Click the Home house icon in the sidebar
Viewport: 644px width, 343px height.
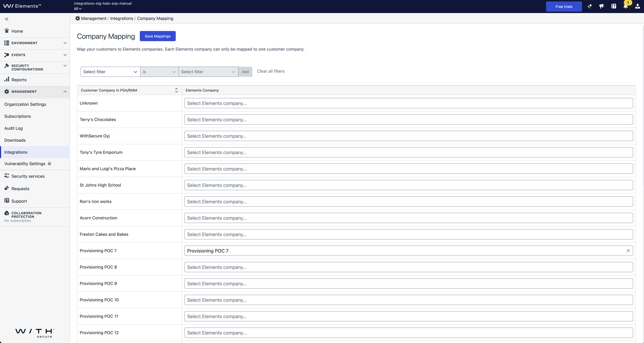tap(7, 31)
